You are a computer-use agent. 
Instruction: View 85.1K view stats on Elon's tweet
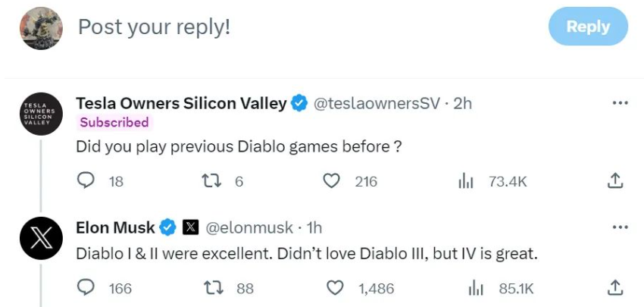tap(476, 289)
